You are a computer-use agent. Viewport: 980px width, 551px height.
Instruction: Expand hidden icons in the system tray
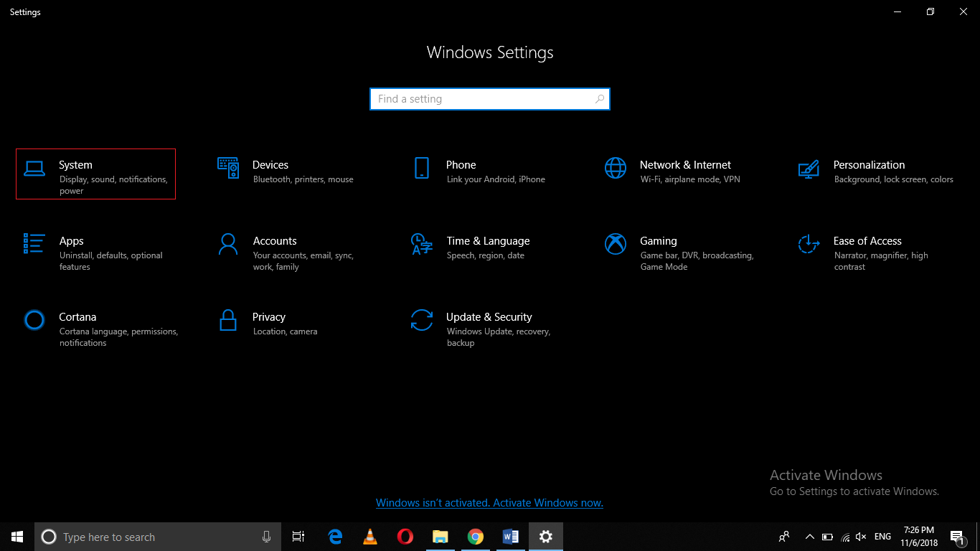tap(809, 537)
